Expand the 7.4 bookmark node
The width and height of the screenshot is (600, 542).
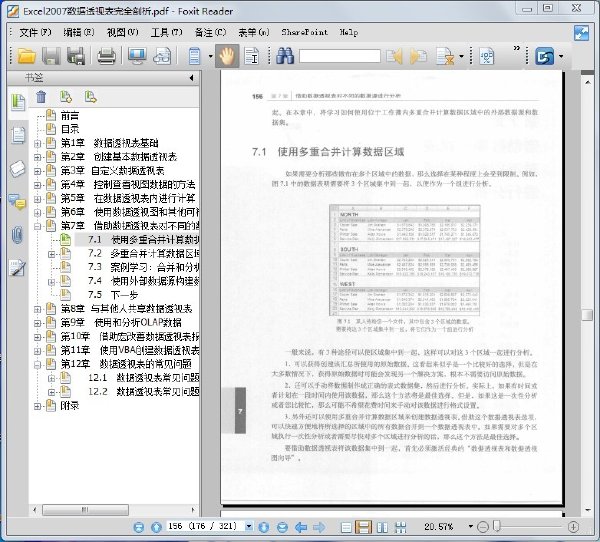51,282
